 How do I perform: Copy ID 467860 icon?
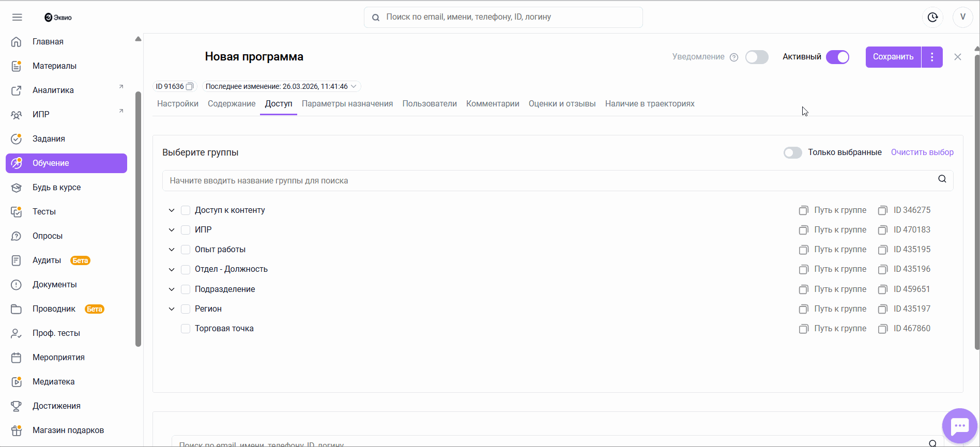click(883, 329)
